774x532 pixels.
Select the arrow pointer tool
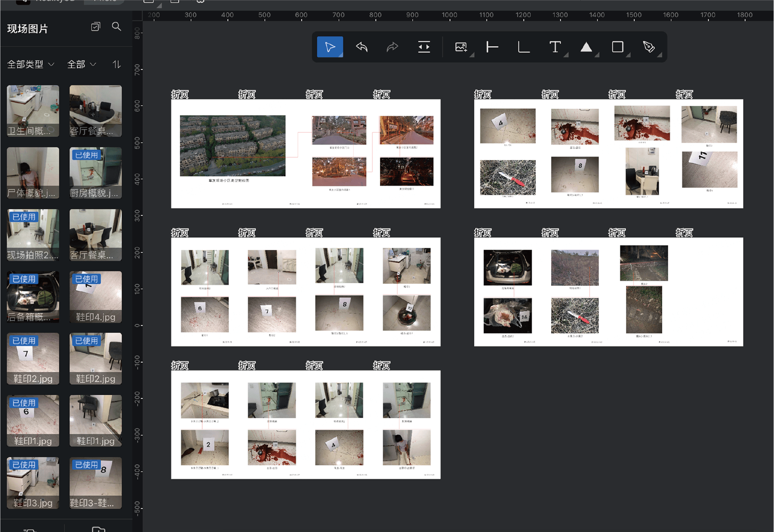click(x=330, y=47)
